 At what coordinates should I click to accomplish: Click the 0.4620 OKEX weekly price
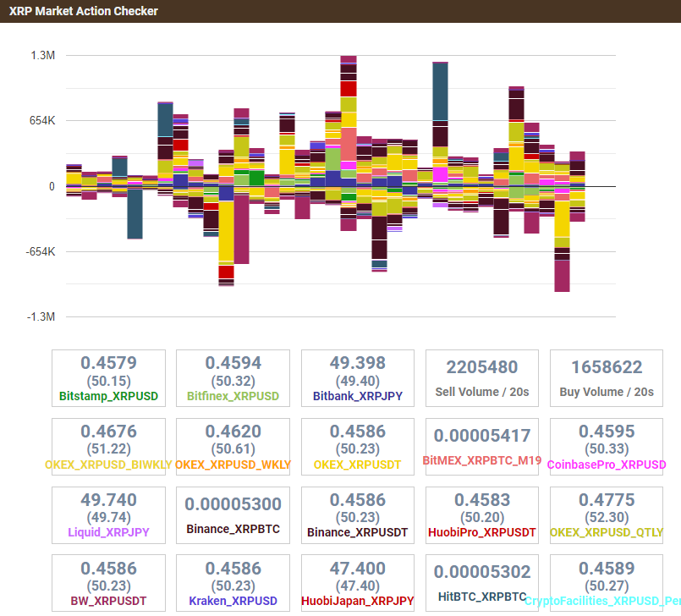[x=233, y=432]
